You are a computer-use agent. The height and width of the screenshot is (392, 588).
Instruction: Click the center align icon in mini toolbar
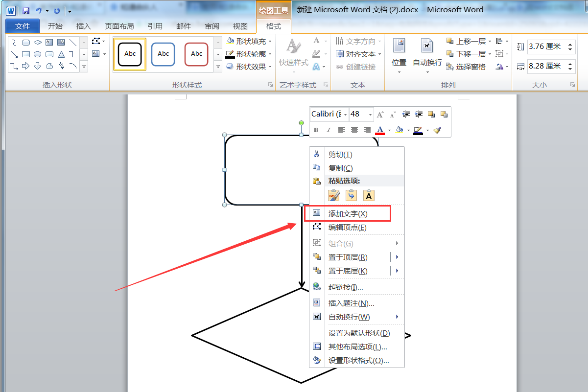[x=354, y=130]
